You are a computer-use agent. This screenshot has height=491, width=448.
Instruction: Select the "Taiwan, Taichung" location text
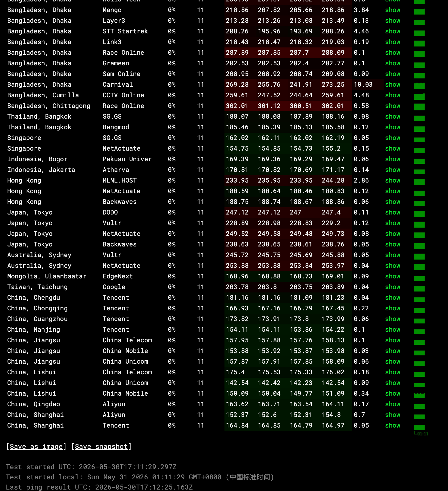(38, 287)
